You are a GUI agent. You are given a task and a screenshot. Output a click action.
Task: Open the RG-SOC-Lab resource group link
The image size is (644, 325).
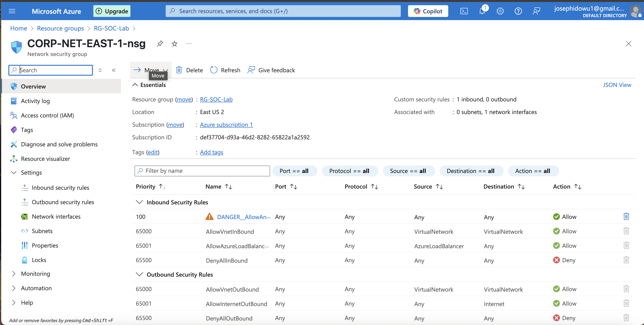click(x=216, y=99)
